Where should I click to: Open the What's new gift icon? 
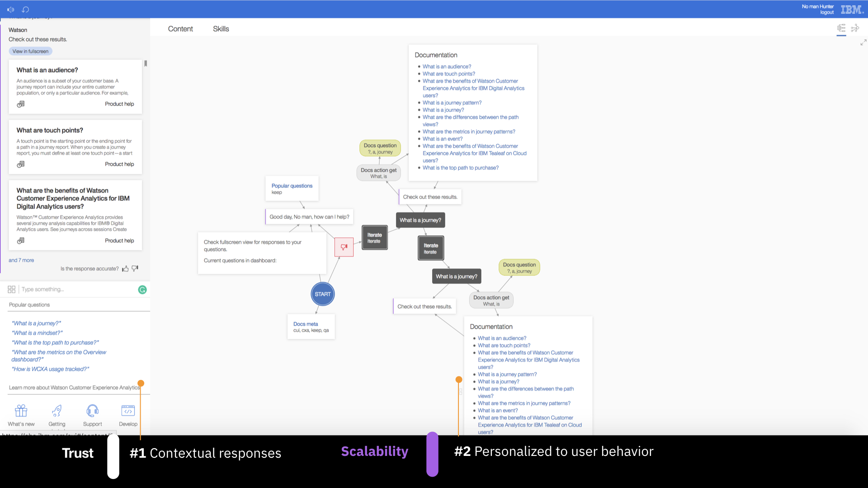click(21, 411)
